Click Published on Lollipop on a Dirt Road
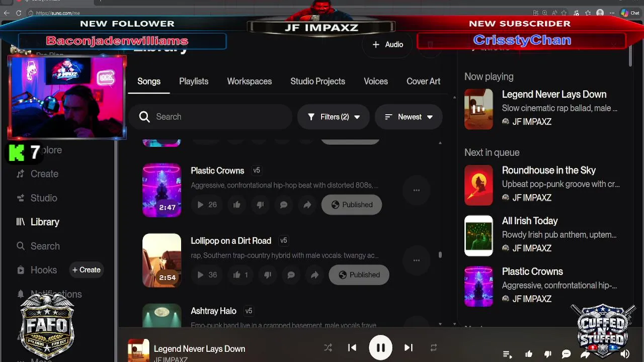 (359, 275)
